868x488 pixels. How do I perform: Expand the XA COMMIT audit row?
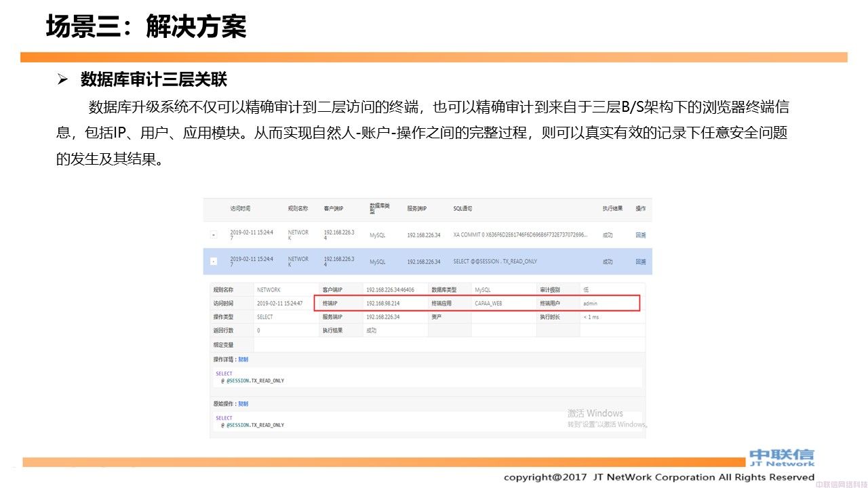(214, 235)
